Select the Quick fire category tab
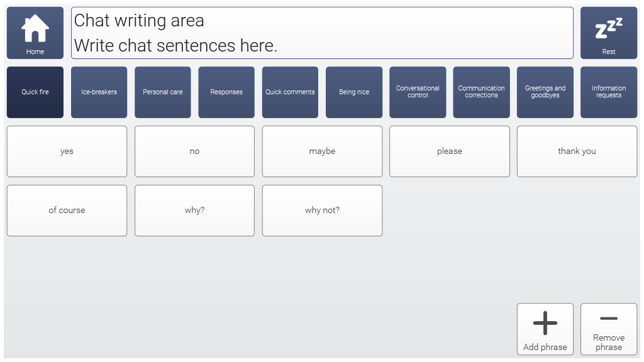The height and width of the screenshot is (362, 644). [x=35, y=92]
